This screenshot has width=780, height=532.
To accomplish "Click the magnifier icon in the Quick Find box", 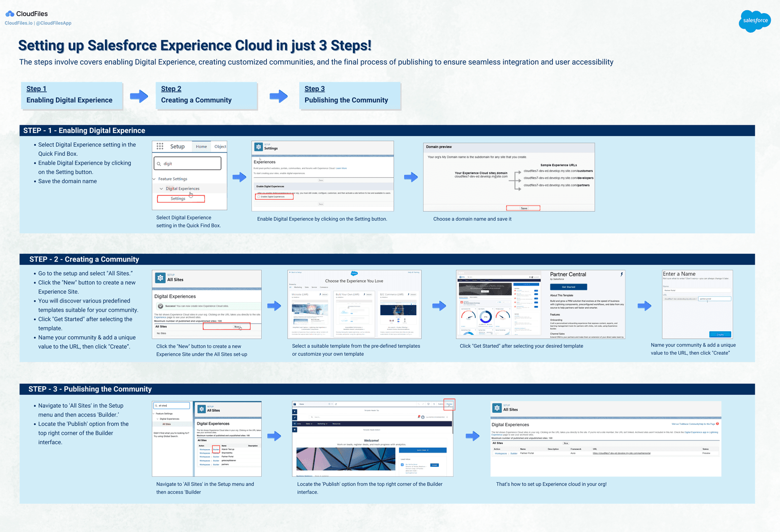I will pyautogui.click(x=159, y=164).
